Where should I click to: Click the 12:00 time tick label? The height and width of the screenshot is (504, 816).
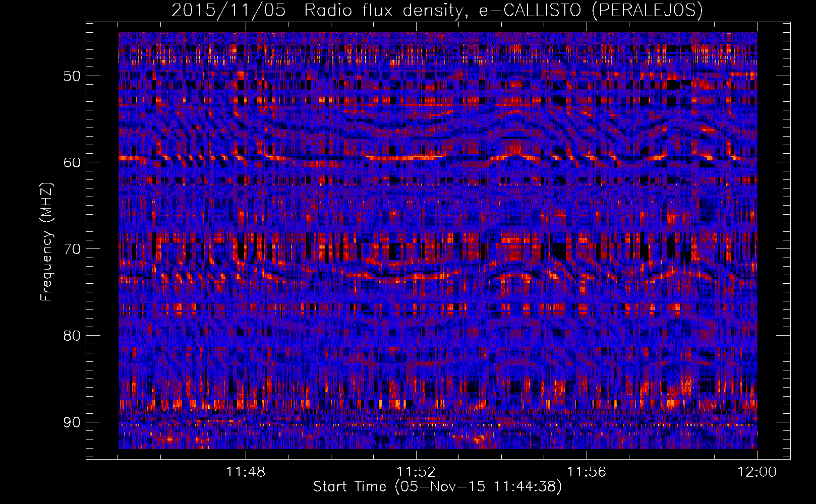pyautogui.click(x=757, y=472)
